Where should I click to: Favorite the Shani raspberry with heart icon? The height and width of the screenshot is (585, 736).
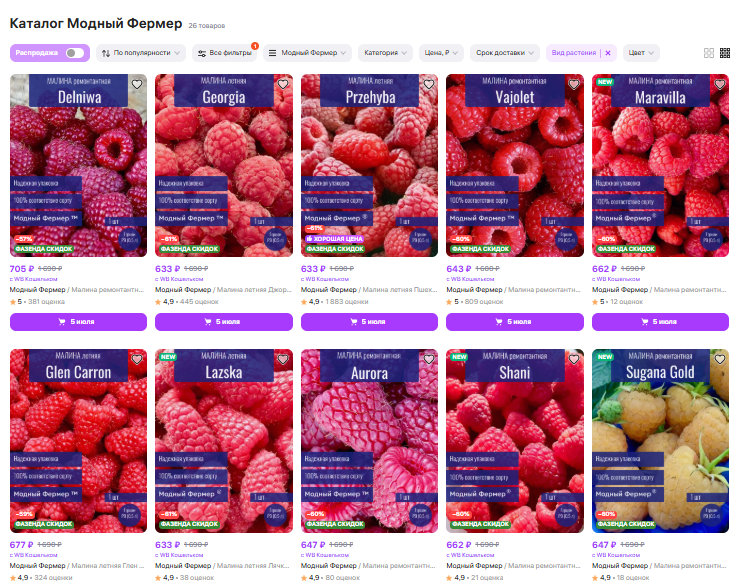tap(574, 359)
